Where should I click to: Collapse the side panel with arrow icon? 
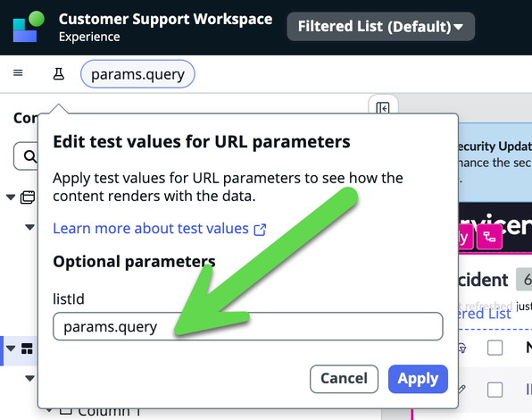click(383, 108)
